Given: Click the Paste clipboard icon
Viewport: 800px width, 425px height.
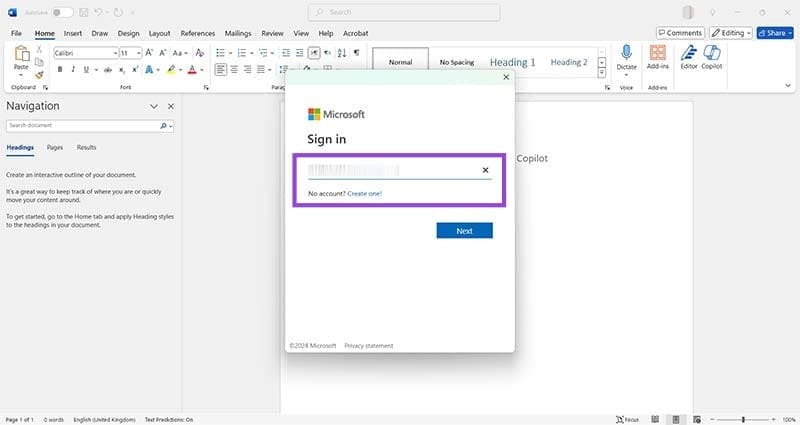Looking at the screenshot, I should click(21, 54).
